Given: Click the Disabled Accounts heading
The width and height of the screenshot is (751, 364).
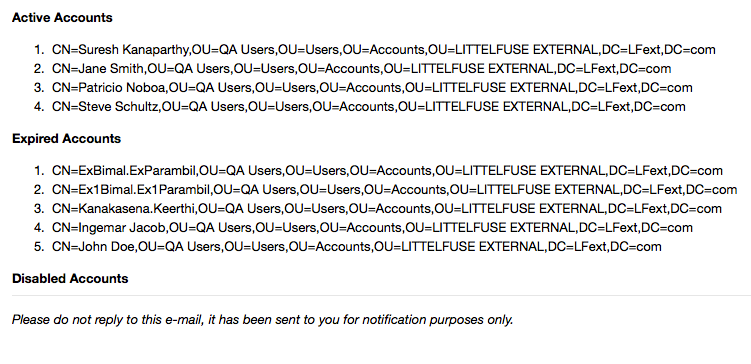Looking at the screenshot, I should (x=70, y=279).
